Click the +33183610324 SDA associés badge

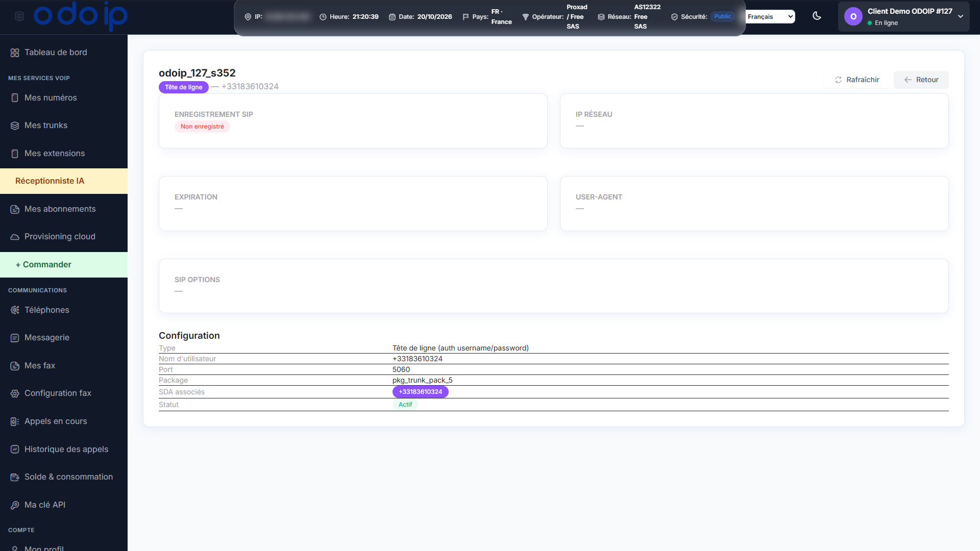tap(420, 392)
